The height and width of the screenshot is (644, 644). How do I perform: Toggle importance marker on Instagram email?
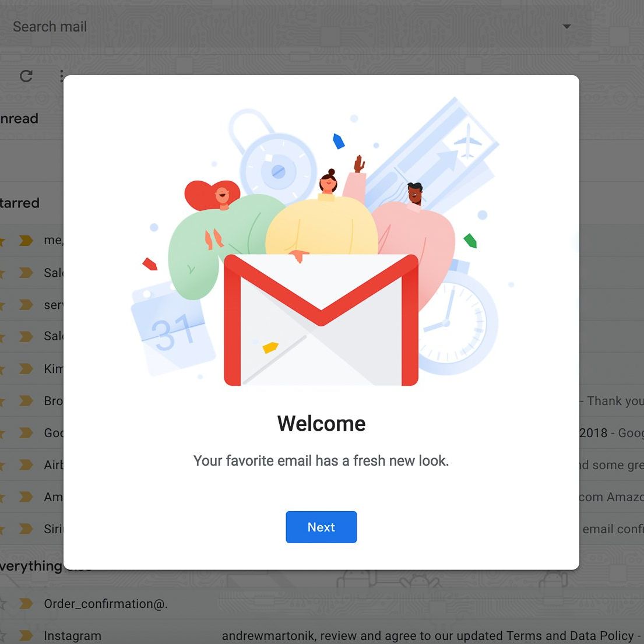click(x=26, y=635)
